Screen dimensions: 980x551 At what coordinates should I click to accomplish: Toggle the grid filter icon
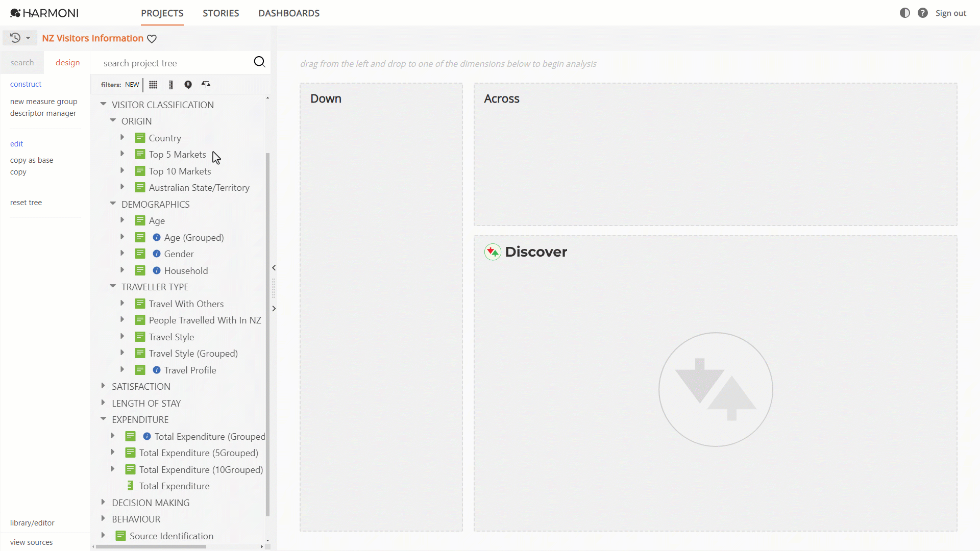coord(153,85)
